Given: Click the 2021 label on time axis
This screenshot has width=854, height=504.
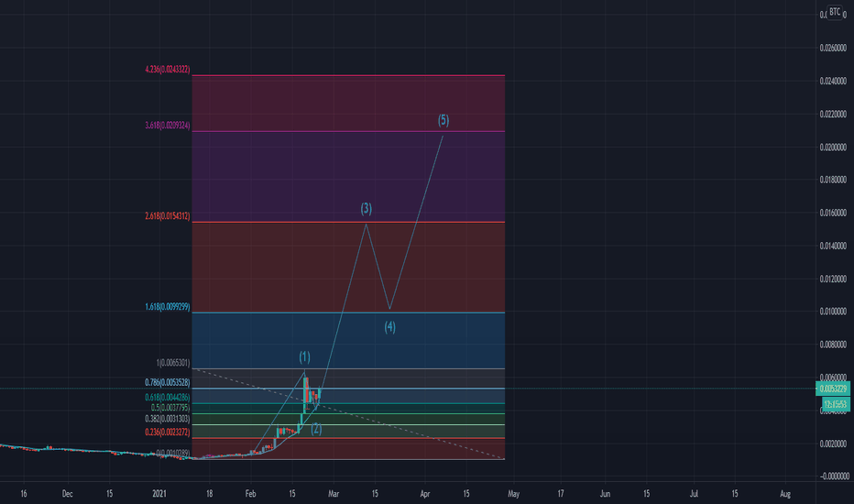Looking at the screenshot, I should [x=159, y=494].
